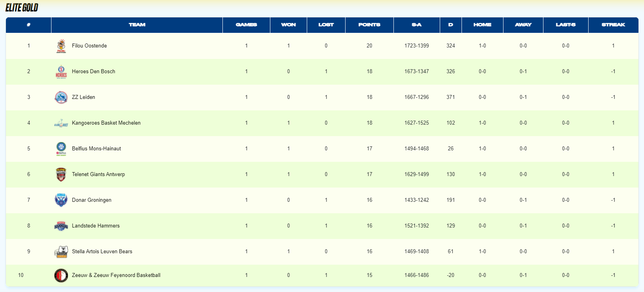Click Donar Groningen's away record 0-1
The height and width of the screenshot is (292, 644).
coord(523,200)
